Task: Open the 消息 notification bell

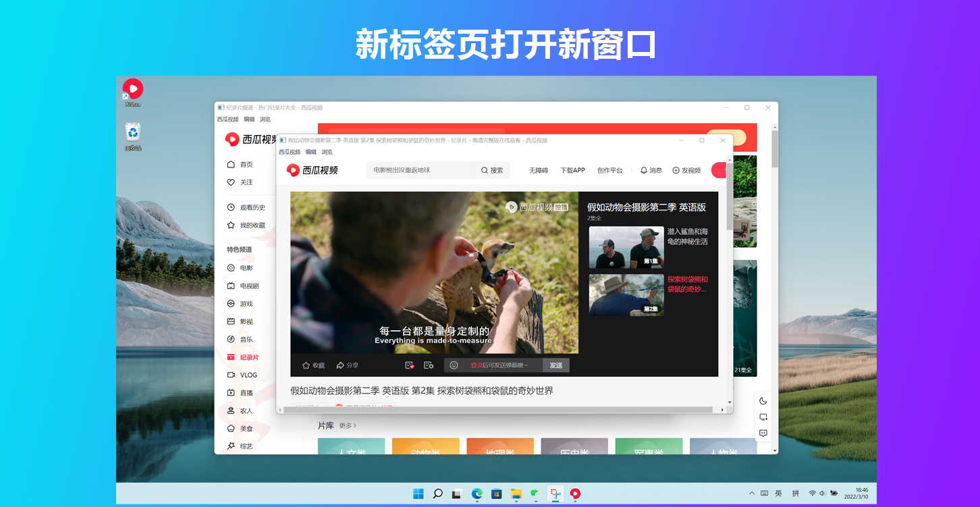Action: coord(650,170)
